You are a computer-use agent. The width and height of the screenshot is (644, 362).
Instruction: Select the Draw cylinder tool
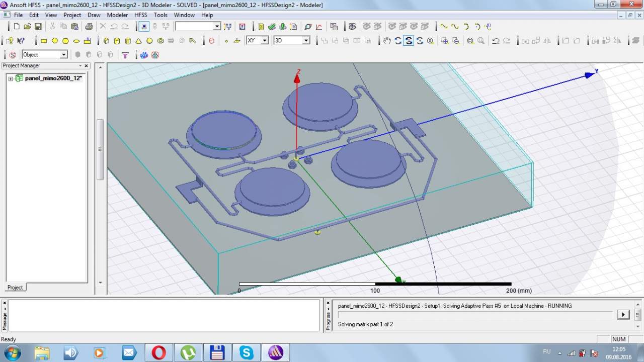[117, 41]
